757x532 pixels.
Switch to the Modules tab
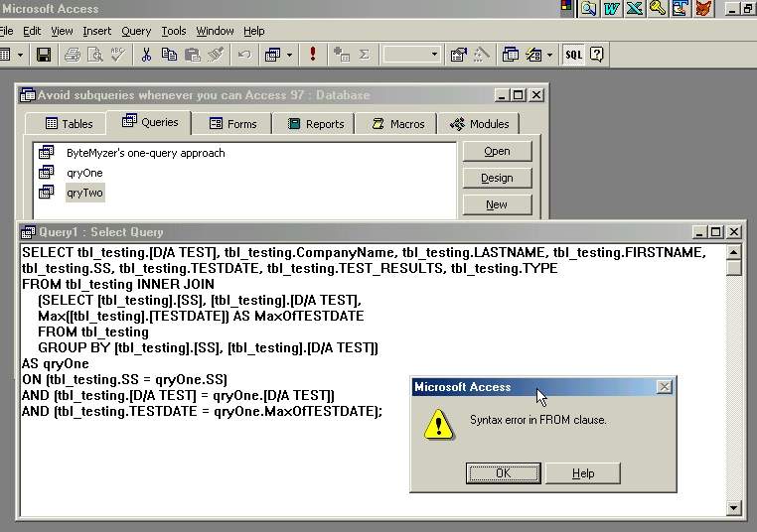point(479,124)
